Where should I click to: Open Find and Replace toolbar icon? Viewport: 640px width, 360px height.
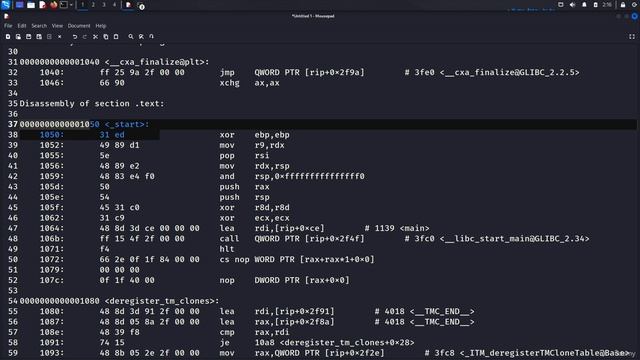141,37
